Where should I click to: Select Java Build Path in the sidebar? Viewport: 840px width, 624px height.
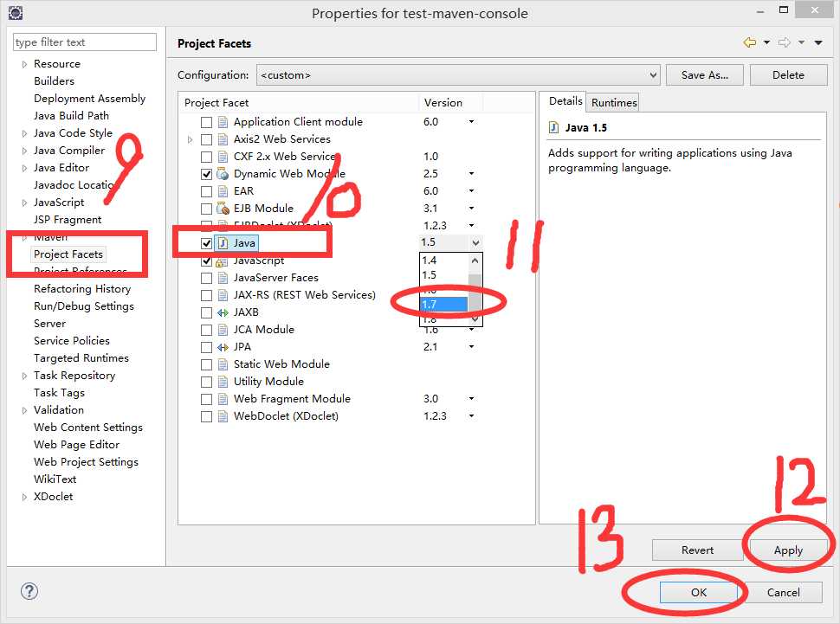(x=71, y=116)
